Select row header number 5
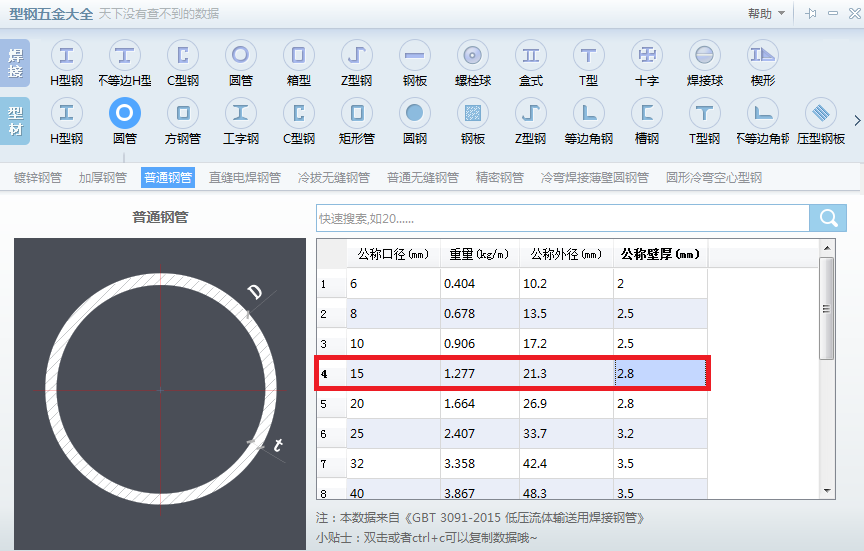Image resolution: width=864 pixels, height=551 pixels. point(332,404)
